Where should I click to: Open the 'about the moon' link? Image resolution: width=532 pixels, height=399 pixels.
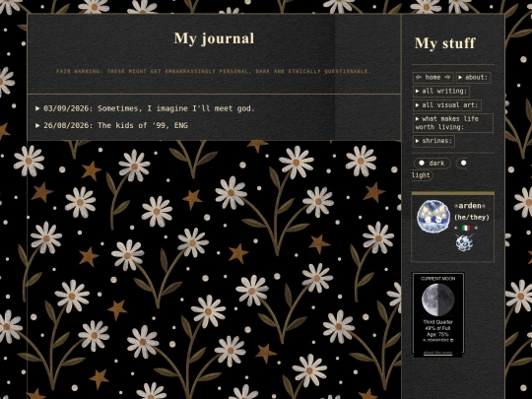tap(438, 353)
